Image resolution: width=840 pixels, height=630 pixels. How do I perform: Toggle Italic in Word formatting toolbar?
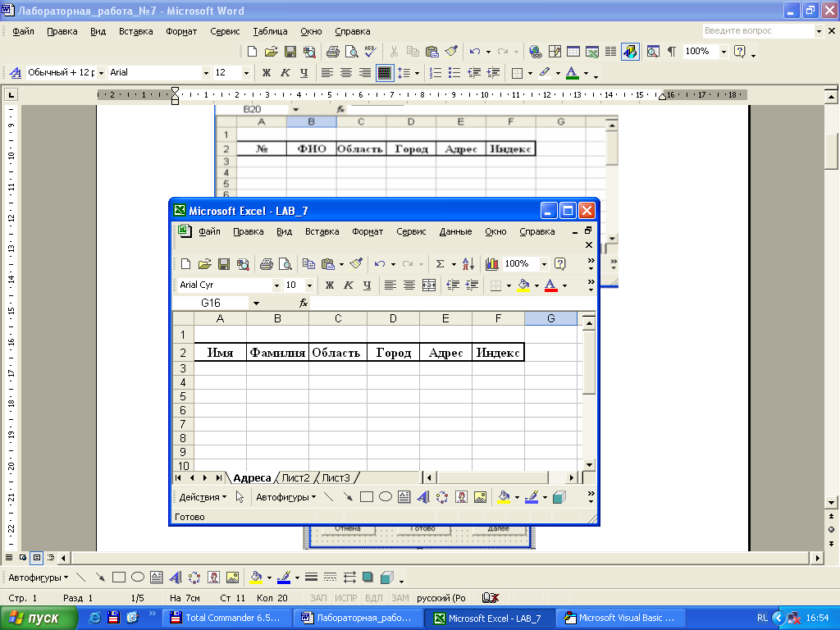(x=285, y=72)
